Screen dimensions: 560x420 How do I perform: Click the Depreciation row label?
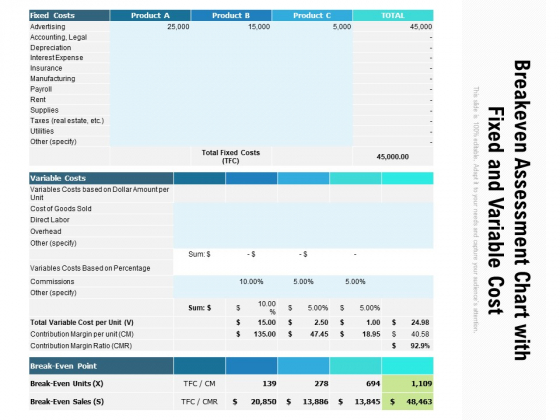(50, 48)
